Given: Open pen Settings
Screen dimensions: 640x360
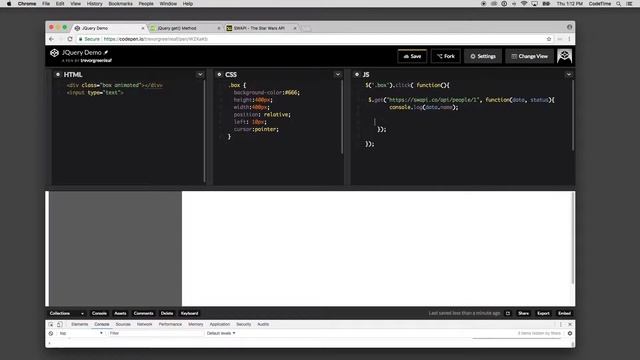Looking at the screenshot, I should (x=483, y=56).
